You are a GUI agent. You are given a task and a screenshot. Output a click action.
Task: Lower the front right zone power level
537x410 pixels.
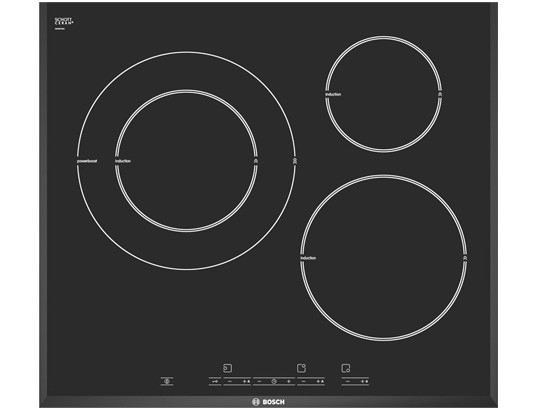point(348,381)
